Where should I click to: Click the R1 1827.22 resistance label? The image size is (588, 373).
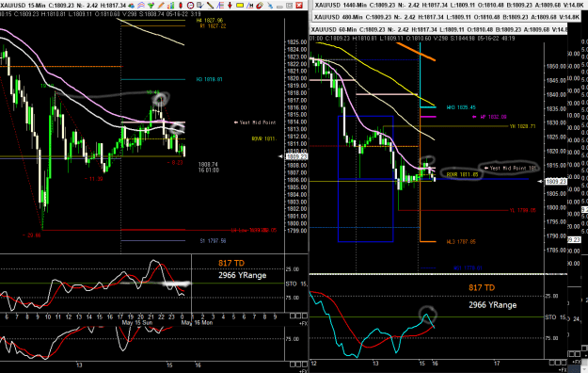pyautogui.click(x=213, y=26)
